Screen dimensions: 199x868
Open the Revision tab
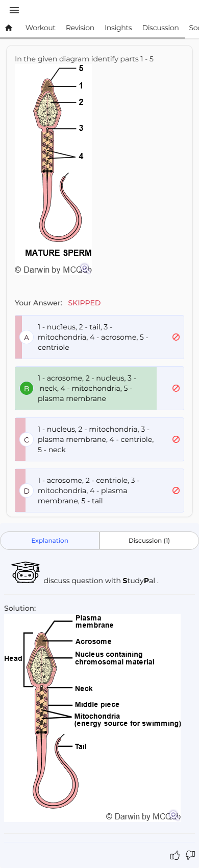[80, 28]
